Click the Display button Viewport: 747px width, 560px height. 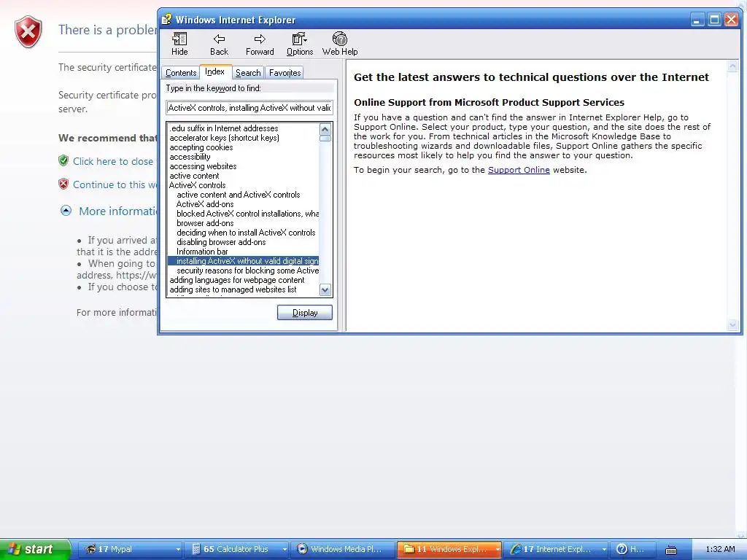(x=304, y=313)
